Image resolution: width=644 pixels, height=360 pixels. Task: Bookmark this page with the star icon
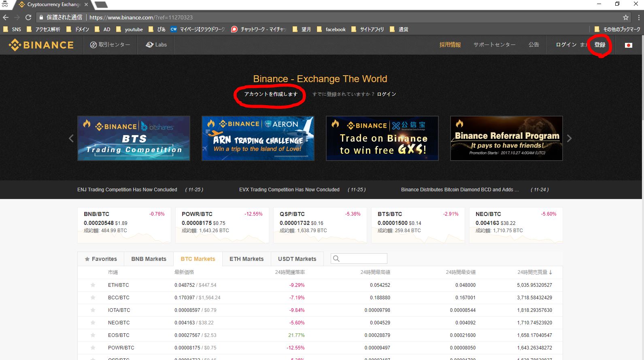tap(626, 17)
